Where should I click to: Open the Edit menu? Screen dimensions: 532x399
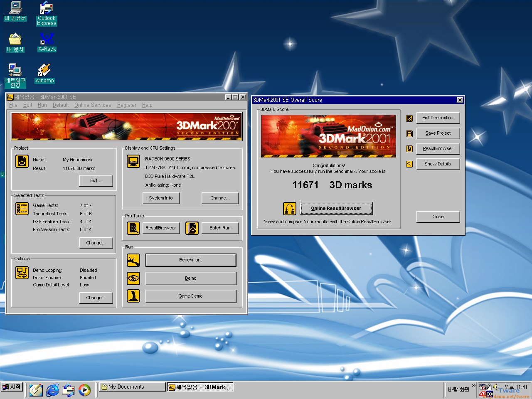[x=28, y=105]
